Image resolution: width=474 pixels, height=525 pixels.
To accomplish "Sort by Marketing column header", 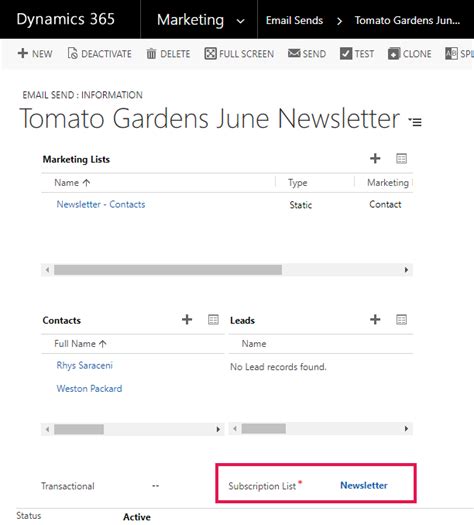I will pyautogui.click(x=388, y=182).
